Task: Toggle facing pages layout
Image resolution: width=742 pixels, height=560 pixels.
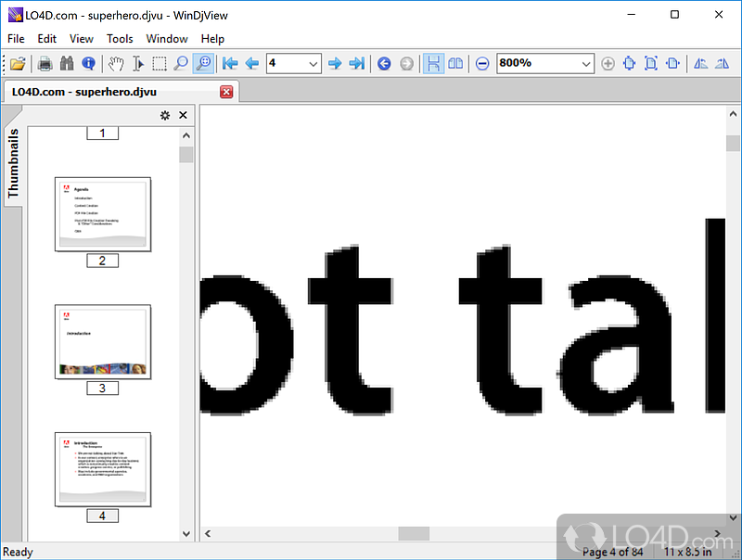Action: (x=455, y=63)
